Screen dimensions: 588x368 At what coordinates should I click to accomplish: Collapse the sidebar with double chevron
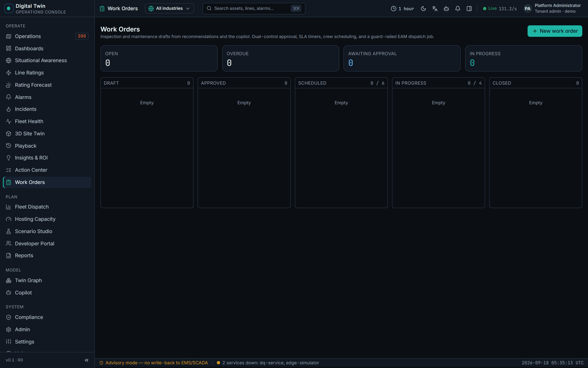click(x=87, y=360)
